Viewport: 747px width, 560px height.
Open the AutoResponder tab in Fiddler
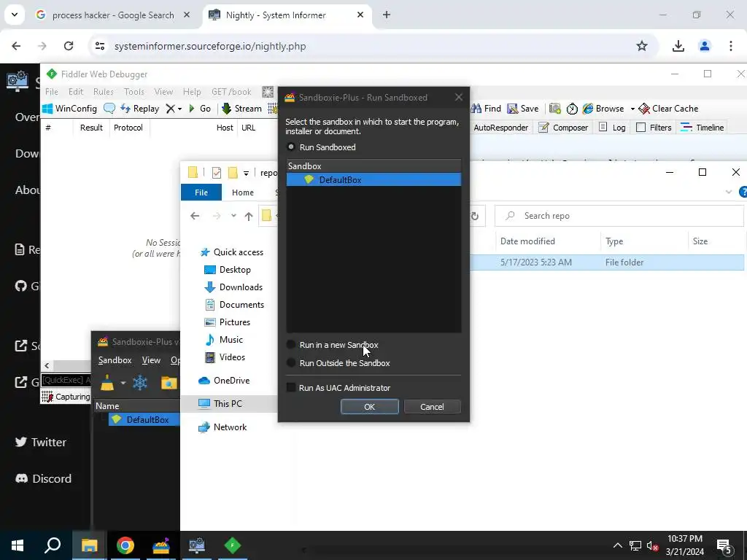coord(500,128)
